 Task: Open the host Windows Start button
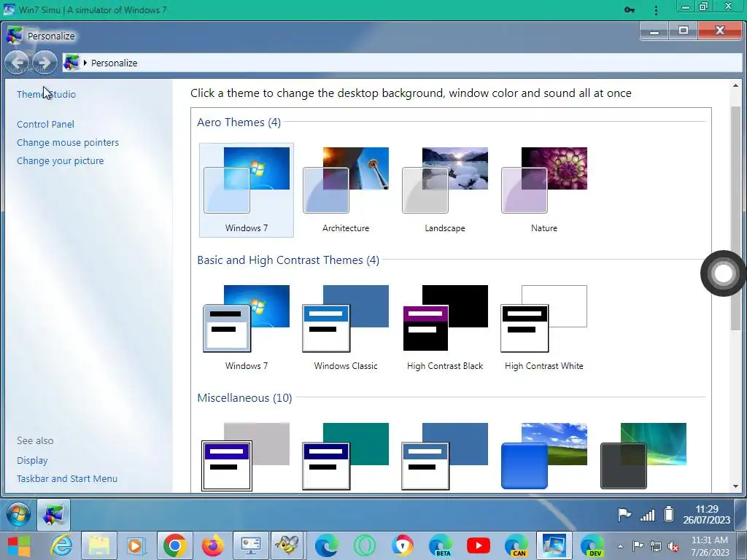(18, 545)
